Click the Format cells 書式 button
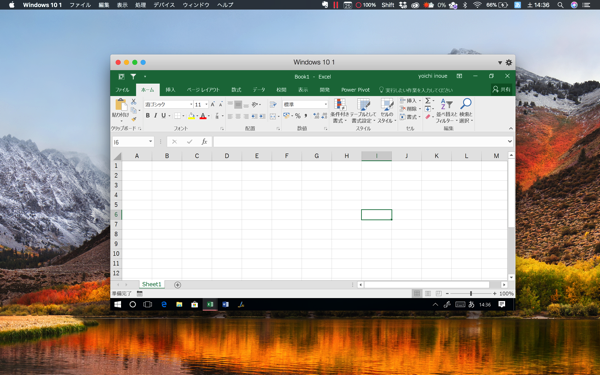600x375 pixels. (410, 117)
